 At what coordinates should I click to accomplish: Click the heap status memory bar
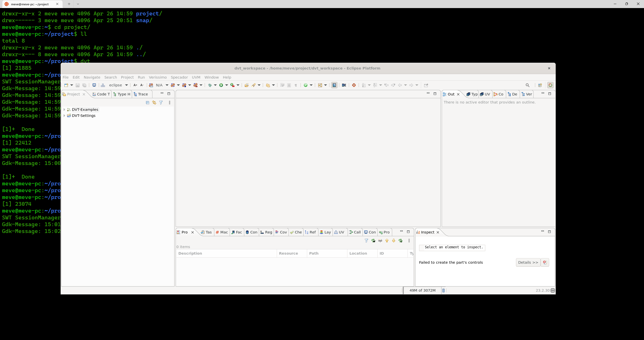(422, 290)
